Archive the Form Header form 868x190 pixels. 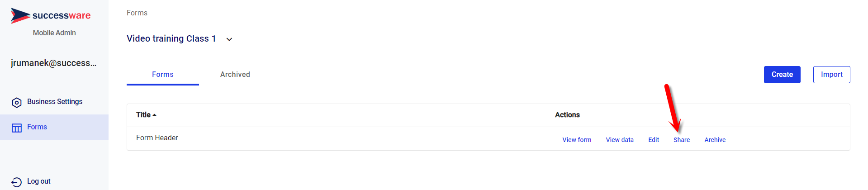coord(715,140)
